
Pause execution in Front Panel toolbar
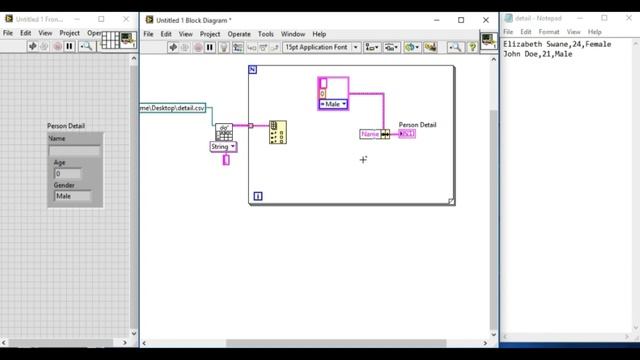pyautogui.click(x=69, y=46)
